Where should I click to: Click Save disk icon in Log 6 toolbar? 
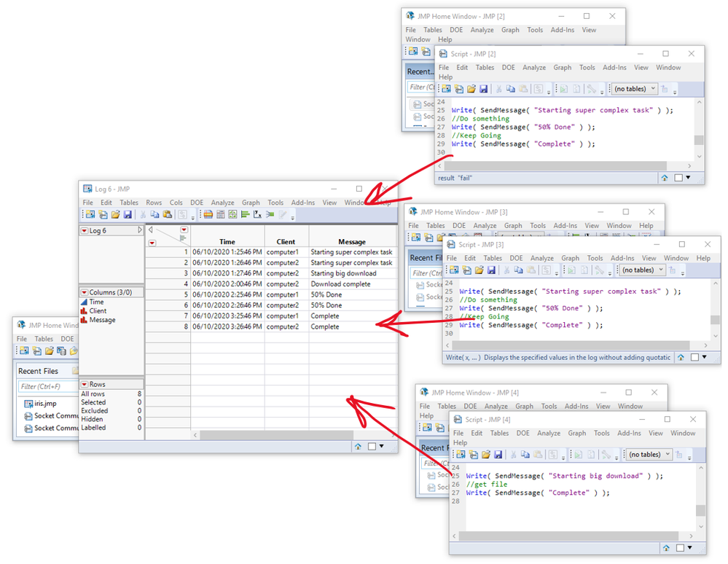[x=128, y=214]
